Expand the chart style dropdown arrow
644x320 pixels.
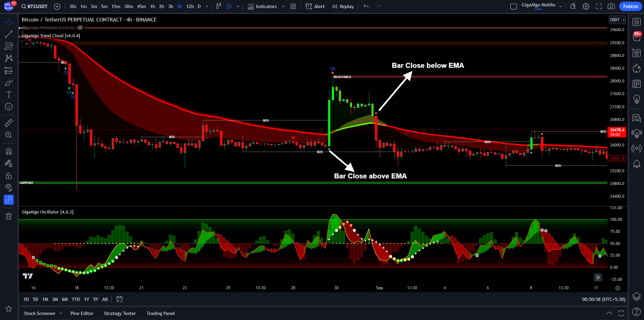point(238,6)
